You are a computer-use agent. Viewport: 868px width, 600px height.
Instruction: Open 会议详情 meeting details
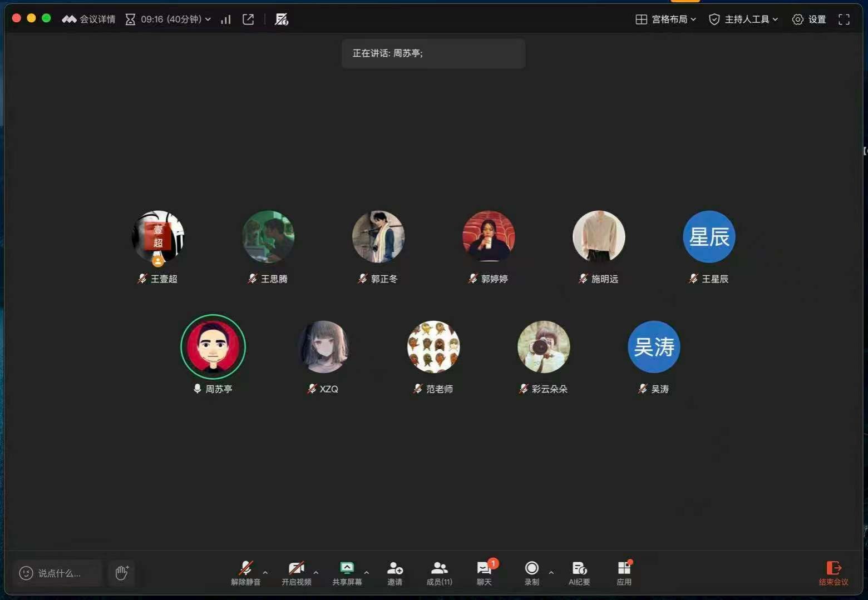[89, 19]
